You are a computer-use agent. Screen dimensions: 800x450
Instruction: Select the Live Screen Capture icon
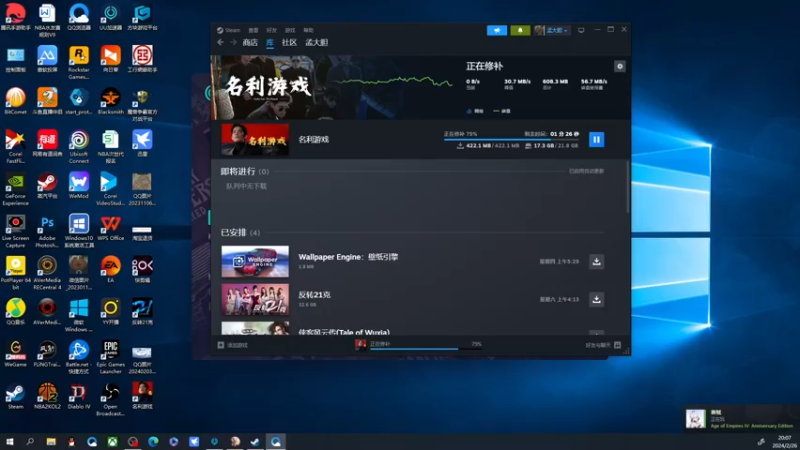(x=15, y=231)
